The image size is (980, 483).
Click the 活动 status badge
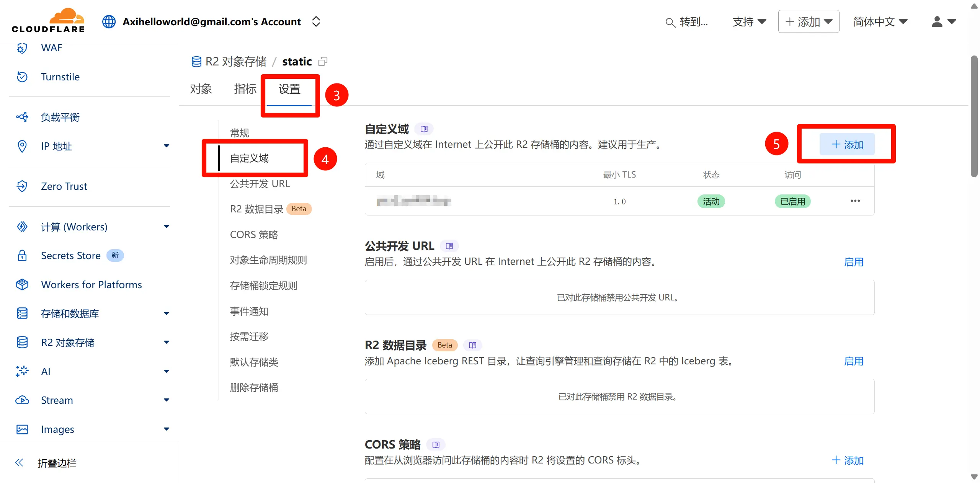[x=711, y=201]
